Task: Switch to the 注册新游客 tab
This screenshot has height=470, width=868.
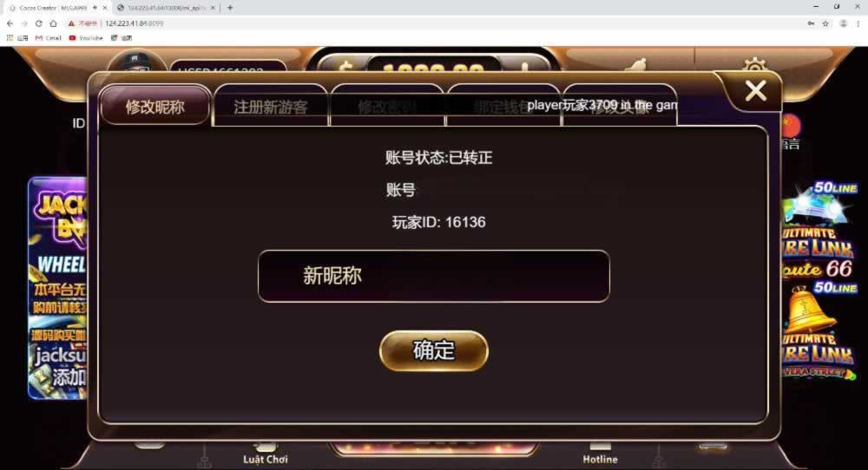Action: pyautogui.click(x=271, y=106)
